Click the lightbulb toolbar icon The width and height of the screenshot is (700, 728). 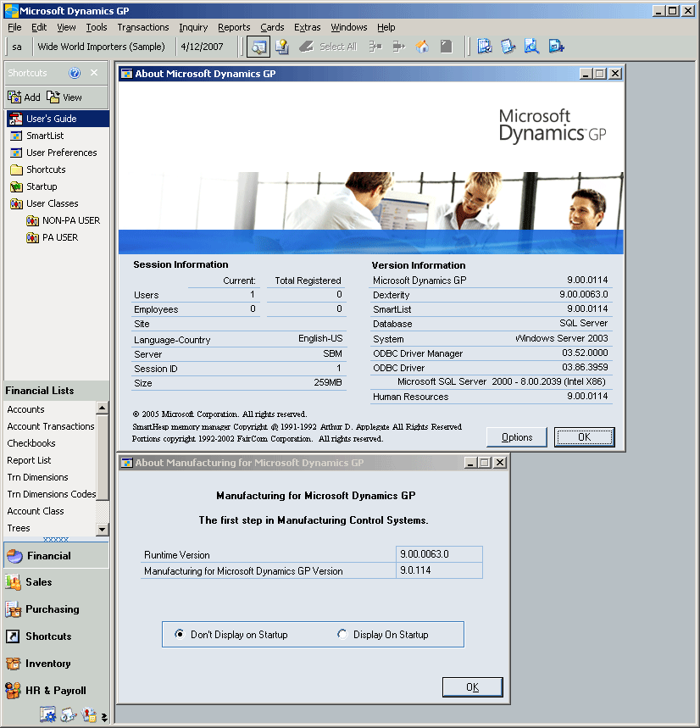click(281, 47)
